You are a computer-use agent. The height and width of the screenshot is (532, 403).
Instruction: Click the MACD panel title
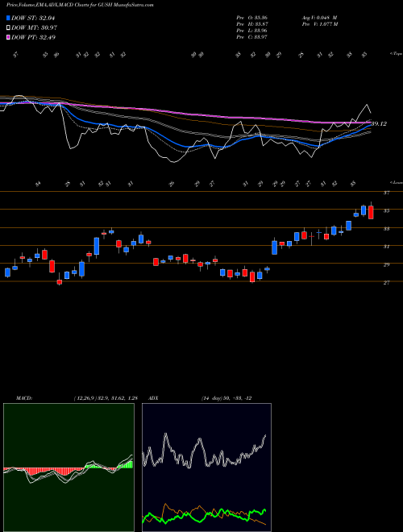coord(23,398)
